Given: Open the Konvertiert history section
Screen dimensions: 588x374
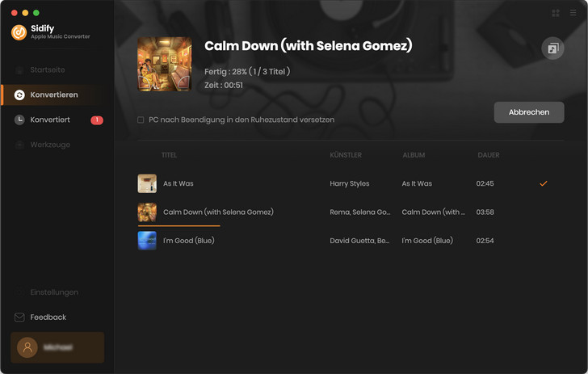Looking at the screenshot, I should 50,120.
